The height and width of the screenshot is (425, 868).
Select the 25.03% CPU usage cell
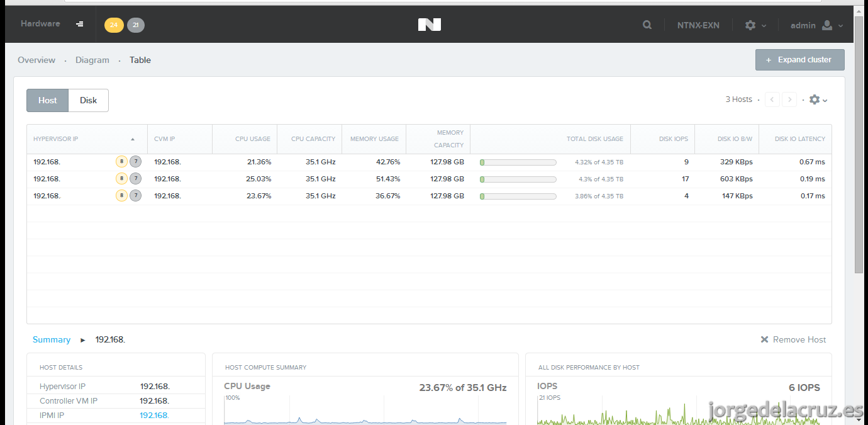(x=259, y=179)
